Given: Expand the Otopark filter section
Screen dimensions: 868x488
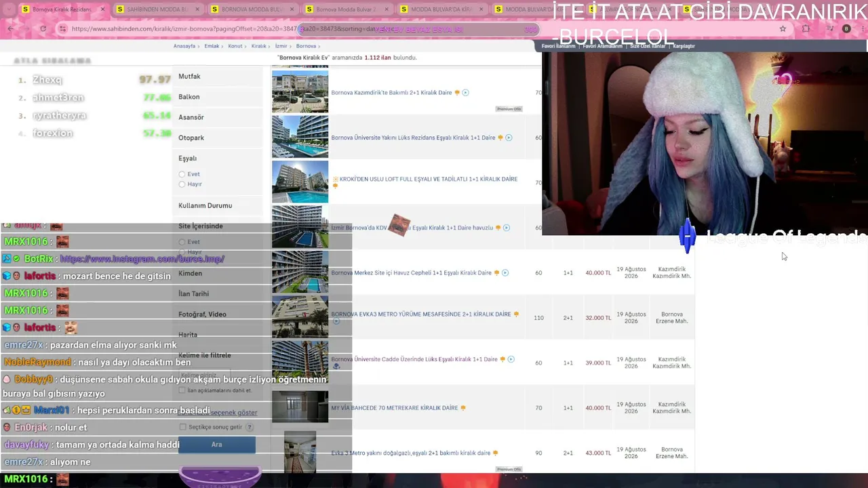Looking at the screenshot, I should (x=217, y=138).
